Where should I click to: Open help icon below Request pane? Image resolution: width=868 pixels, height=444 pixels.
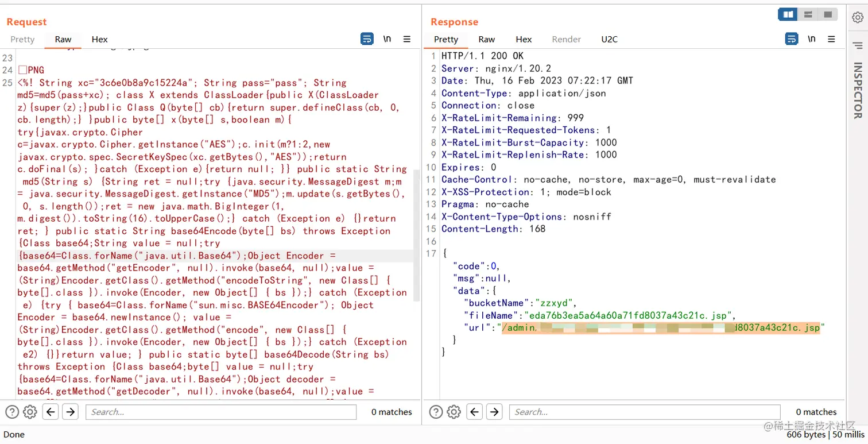12,412
